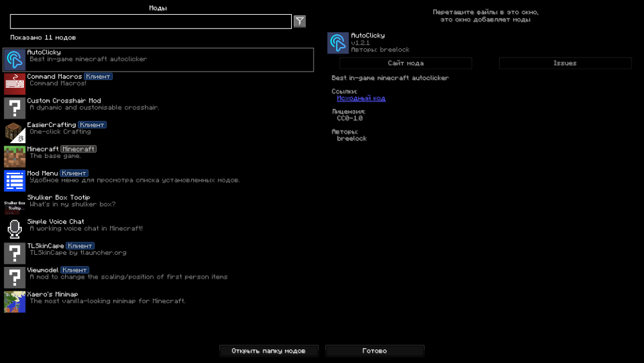
Task: Click the Command Macros keyboard icon
Action: tap(14, 84)
